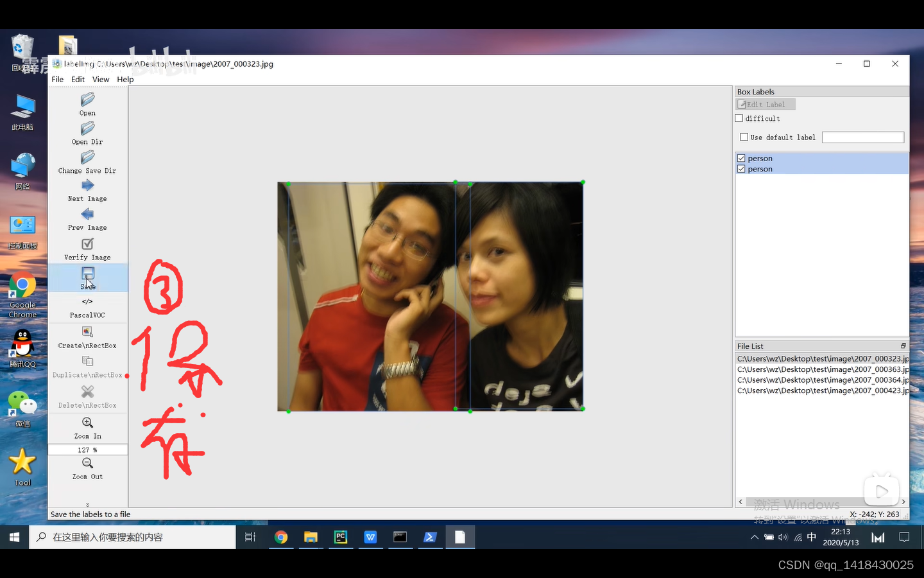Choose the Open Dir folder icon
Screen dimensions: 924x578
point(87,128)
